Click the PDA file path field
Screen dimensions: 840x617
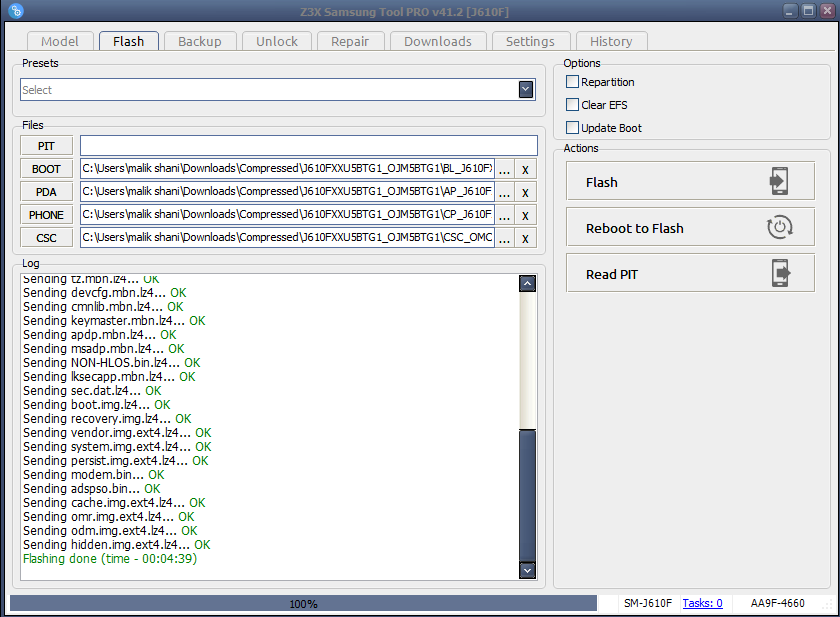point(288,192)
